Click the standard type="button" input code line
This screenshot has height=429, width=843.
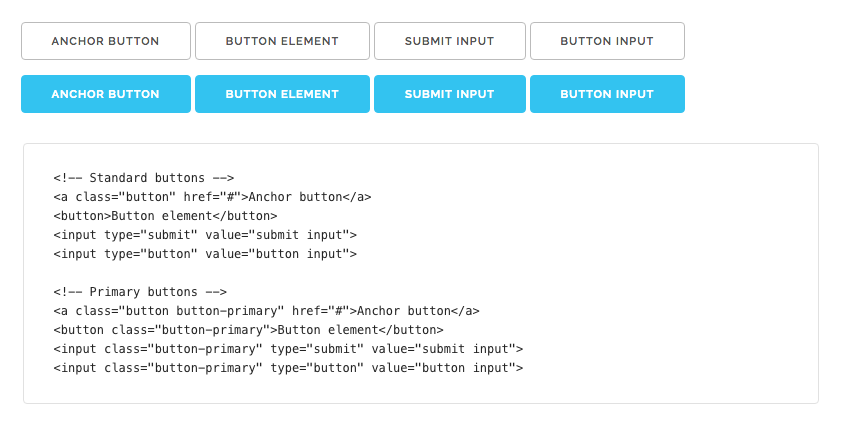[205, 254]
